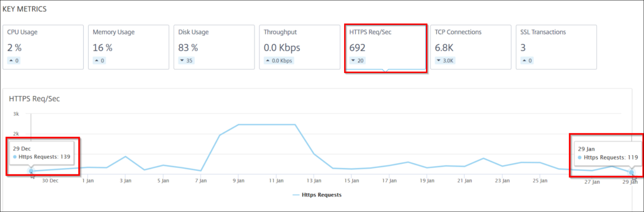644x212 pixels.
Task: Click the SSL Transactions up-arrow 0 badge
Action: pos(527,61)
